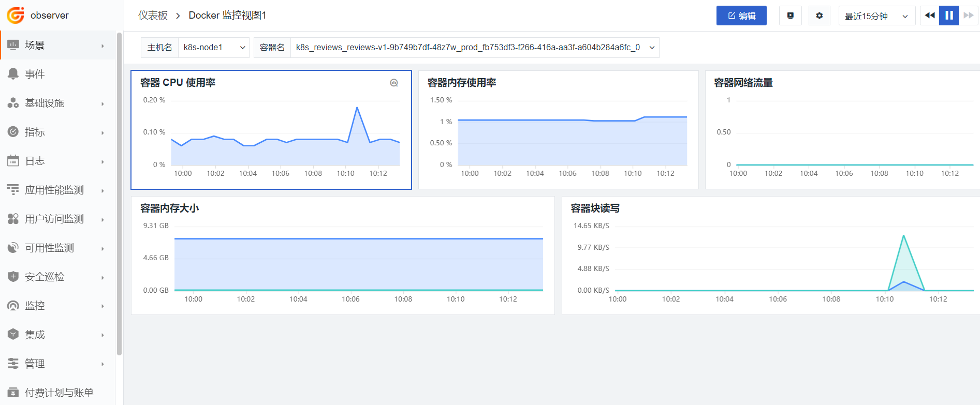Click the 事件 bell icon
The width and height of the screenshot is (980, 405).
click(x=13, y=74)
